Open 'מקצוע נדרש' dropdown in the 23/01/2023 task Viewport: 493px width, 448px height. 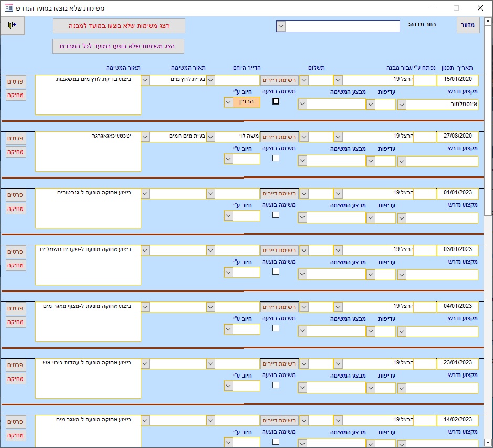(402, 388)
